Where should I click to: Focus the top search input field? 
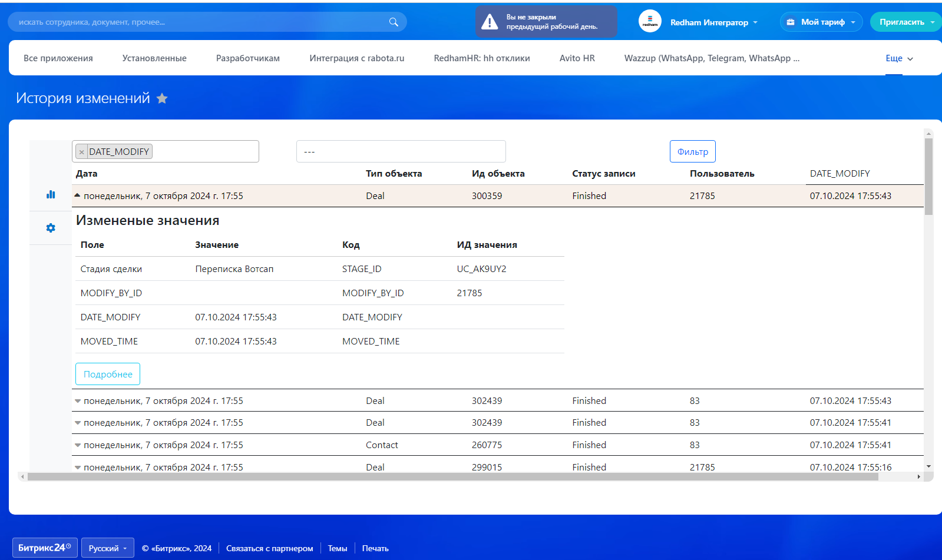(200, 22)
